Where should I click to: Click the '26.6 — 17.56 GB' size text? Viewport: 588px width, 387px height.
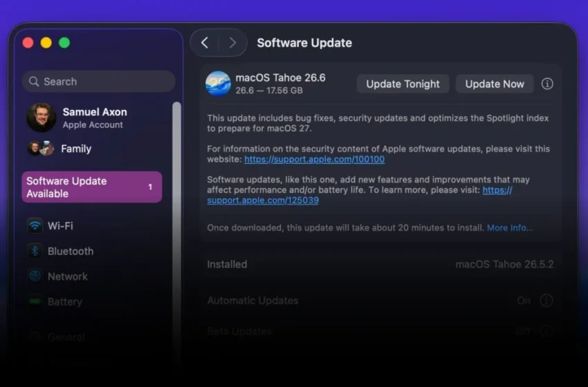[x=269, y=91]
